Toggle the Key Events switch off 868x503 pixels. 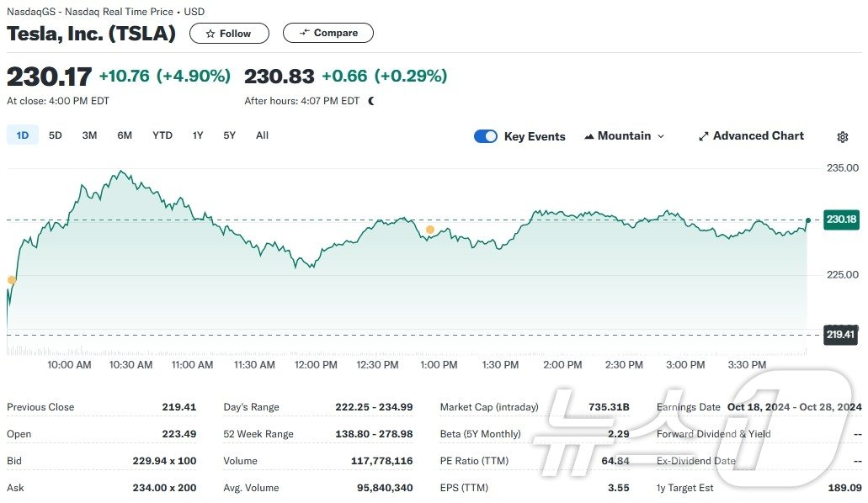(x=486, y=136)
